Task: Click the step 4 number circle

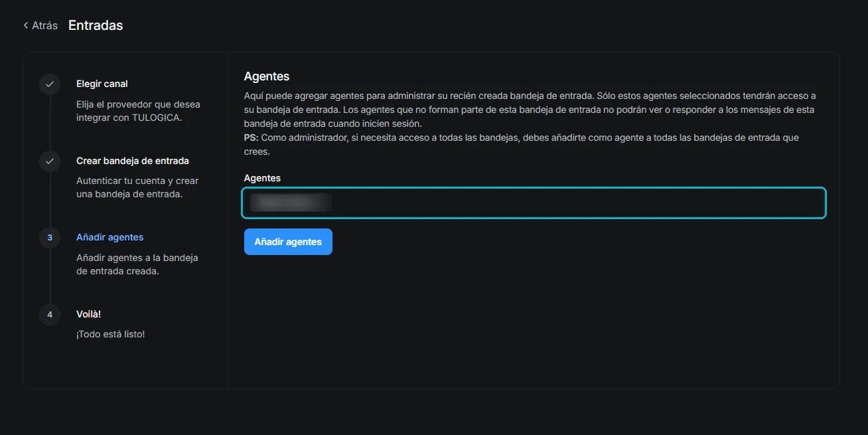Action: [x=50, y=314]
